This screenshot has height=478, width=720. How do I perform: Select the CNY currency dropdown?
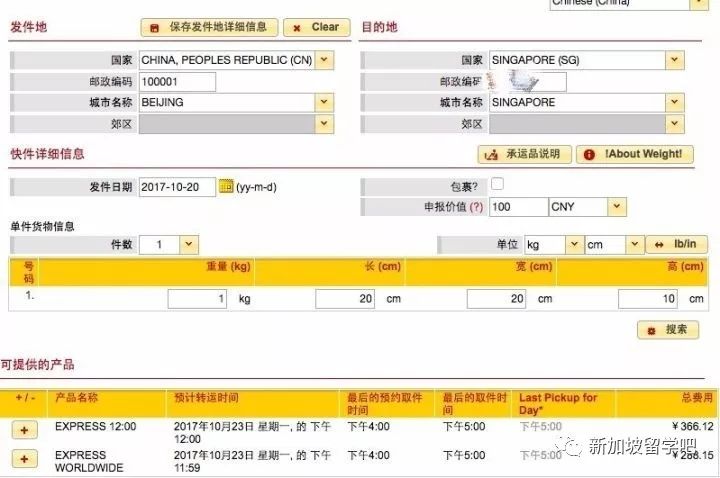(x=587, y=207)
